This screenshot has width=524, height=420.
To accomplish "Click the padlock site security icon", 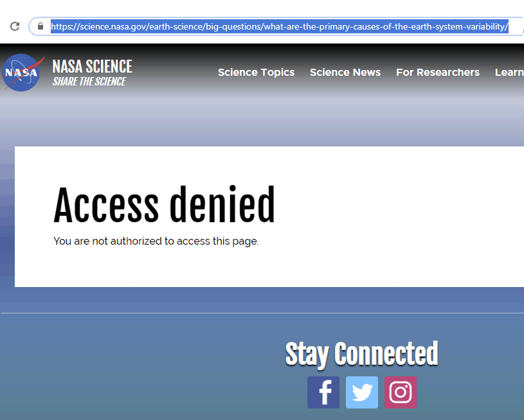I will pos(41,26).
